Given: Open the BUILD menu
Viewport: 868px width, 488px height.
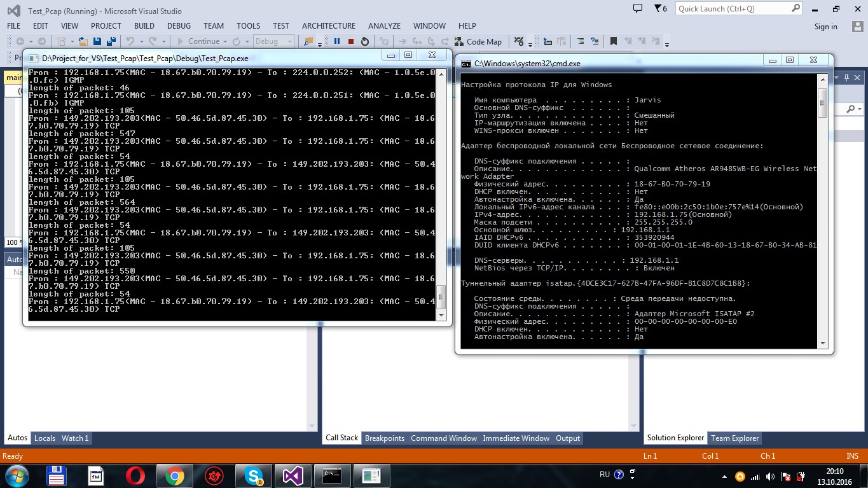Looking at the screenshot, I should point(144,26).
